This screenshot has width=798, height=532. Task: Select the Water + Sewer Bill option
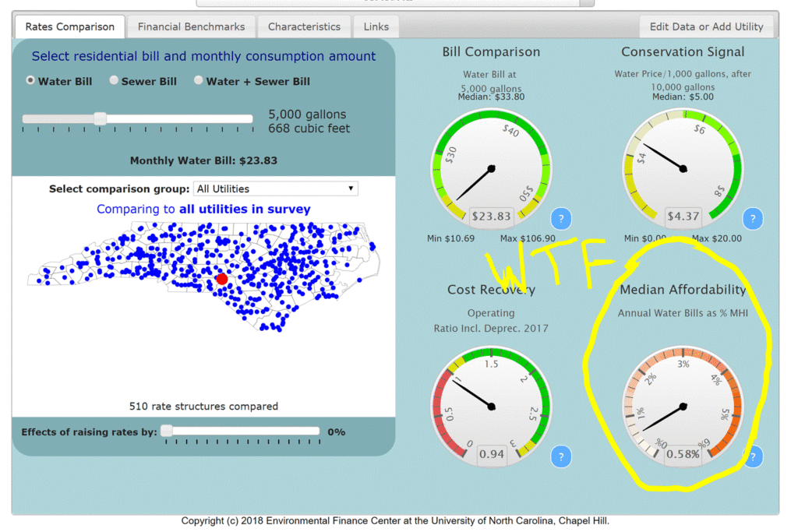coord(199,80)
